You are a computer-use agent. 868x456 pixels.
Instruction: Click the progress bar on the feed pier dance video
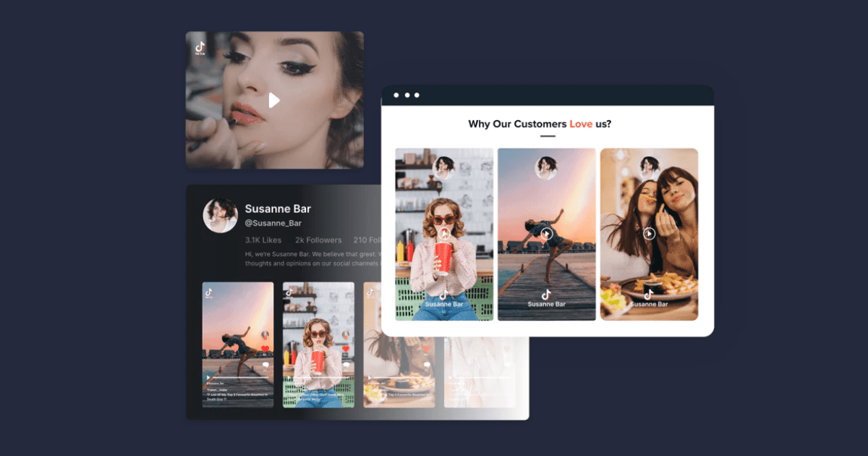pos(238,377)
